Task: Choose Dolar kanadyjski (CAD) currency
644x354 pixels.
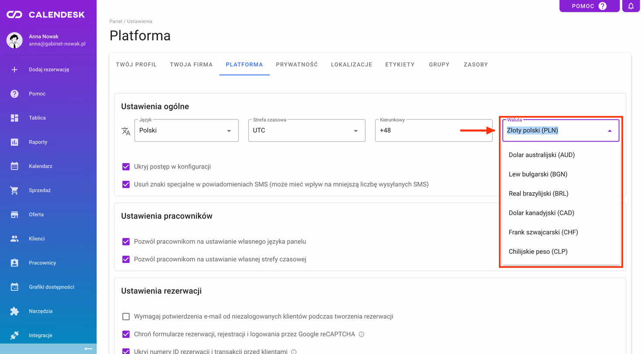Action: tap(561, 213)
